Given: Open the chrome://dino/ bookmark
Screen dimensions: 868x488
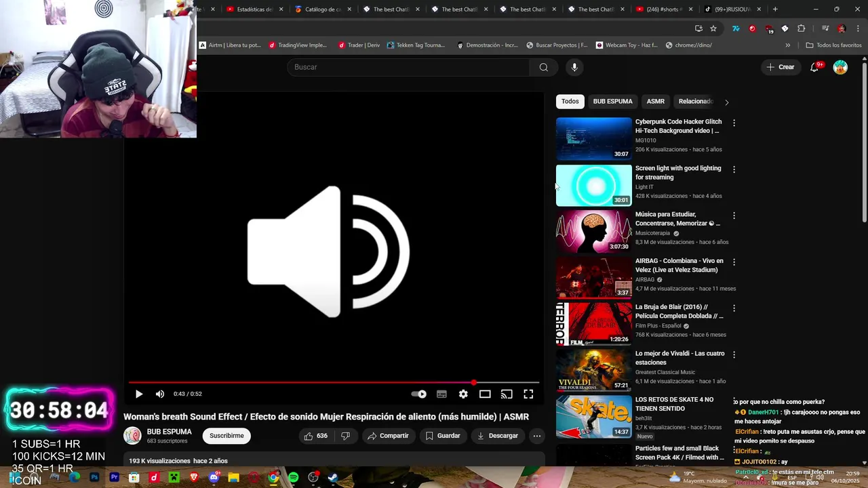Looking at the screenshot, I should tap(688, 45).
